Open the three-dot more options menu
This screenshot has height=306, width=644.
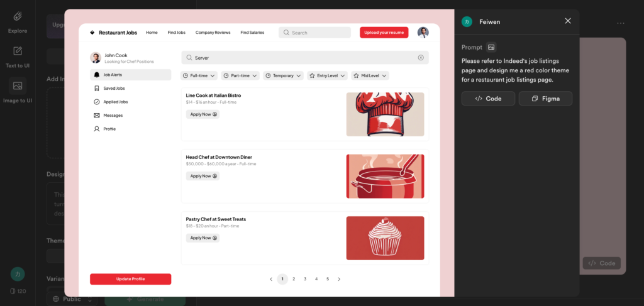tap(620, 23)
